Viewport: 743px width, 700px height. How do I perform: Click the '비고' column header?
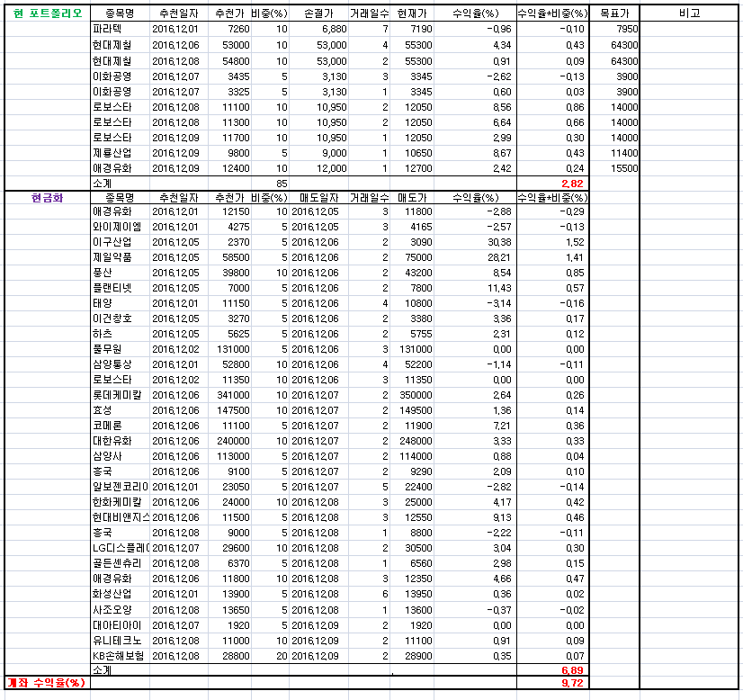point(689,13)
